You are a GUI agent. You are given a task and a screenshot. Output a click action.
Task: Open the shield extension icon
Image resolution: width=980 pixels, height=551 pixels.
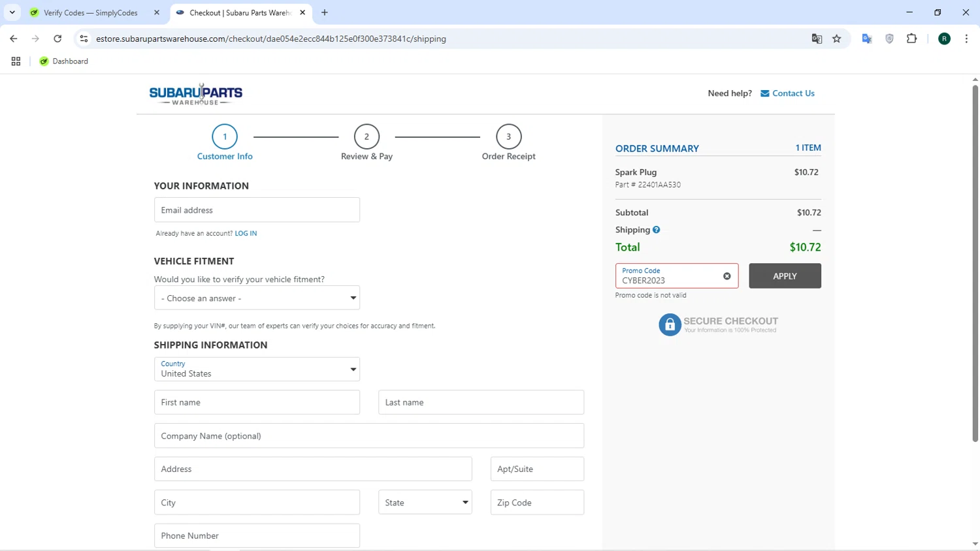point(889,39)
